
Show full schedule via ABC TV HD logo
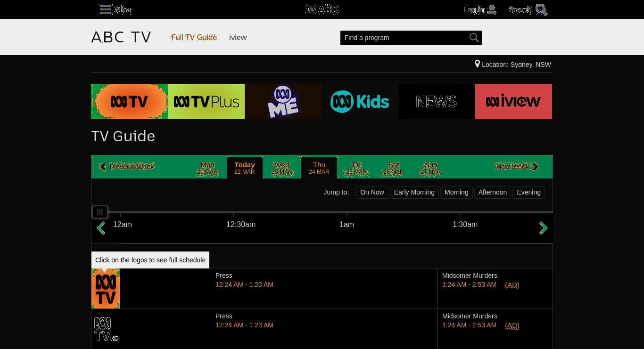point(106,329)
